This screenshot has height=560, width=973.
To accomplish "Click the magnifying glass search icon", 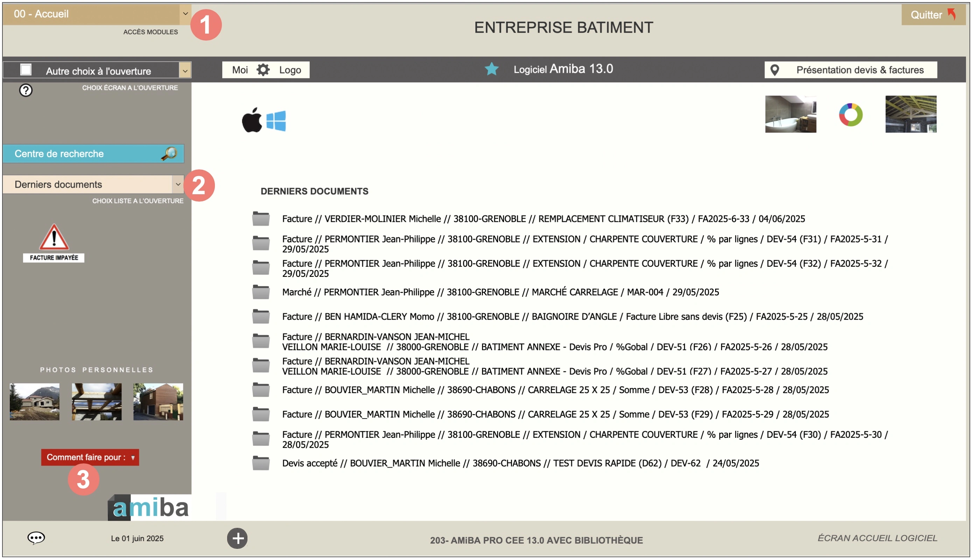I will pos(169,153).
